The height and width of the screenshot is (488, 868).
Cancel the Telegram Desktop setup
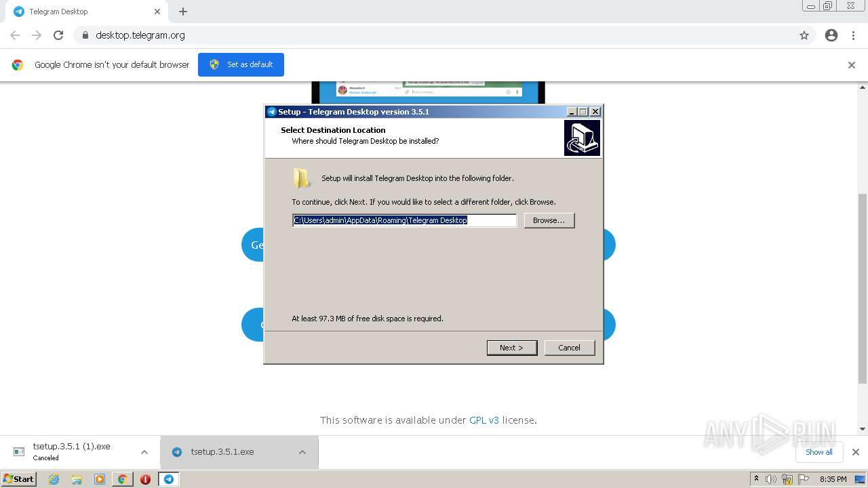(x=569, y=348)
